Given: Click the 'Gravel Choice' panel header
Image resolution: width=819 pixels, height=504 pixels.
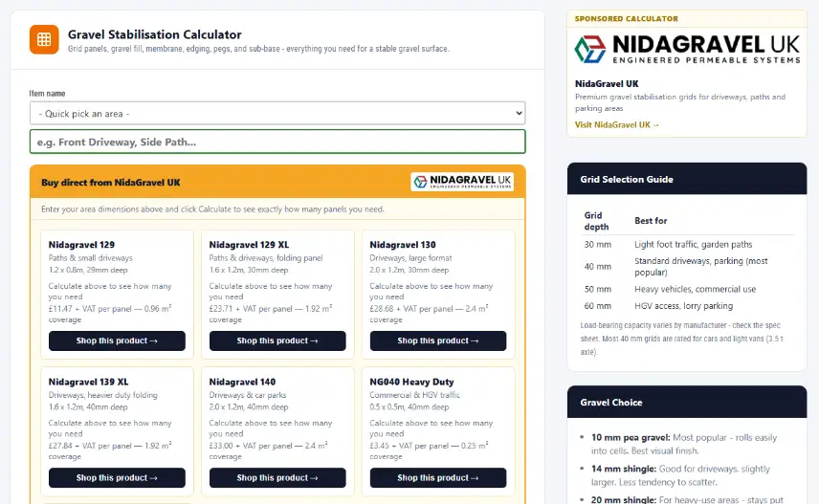Looking at the screenshot, I should point(687,402).
